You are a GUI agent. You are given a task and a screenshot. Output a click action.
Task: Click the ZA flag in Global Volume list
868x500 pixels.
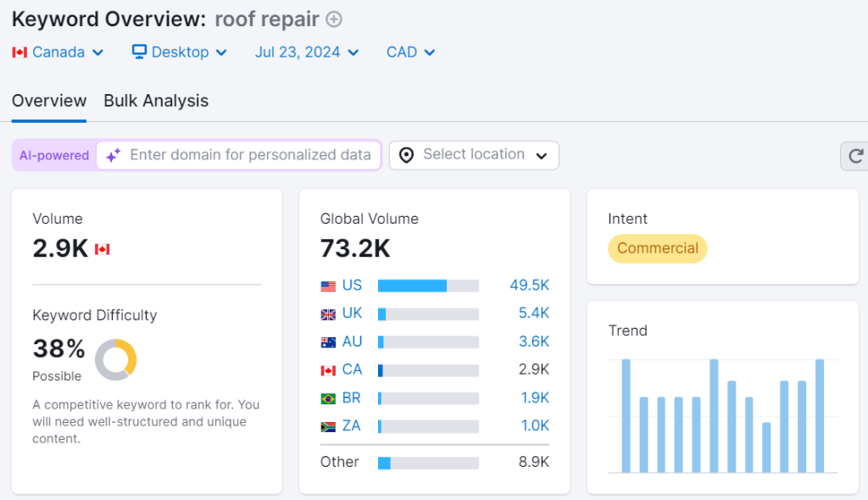pos(328,425)
